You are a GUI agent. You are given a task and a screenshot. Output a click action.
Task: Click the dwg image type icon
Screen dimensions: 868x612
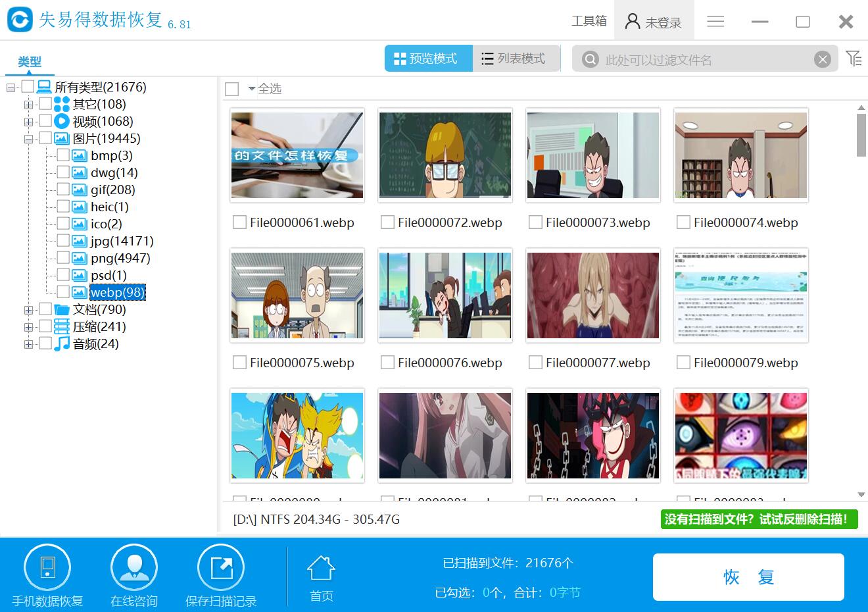coord(80,172)
